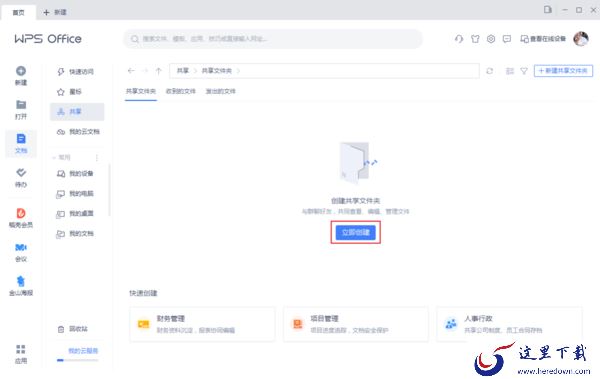Switch to the 共享文件夹 tab
The image size is (600, 379).
click(141, 91)
